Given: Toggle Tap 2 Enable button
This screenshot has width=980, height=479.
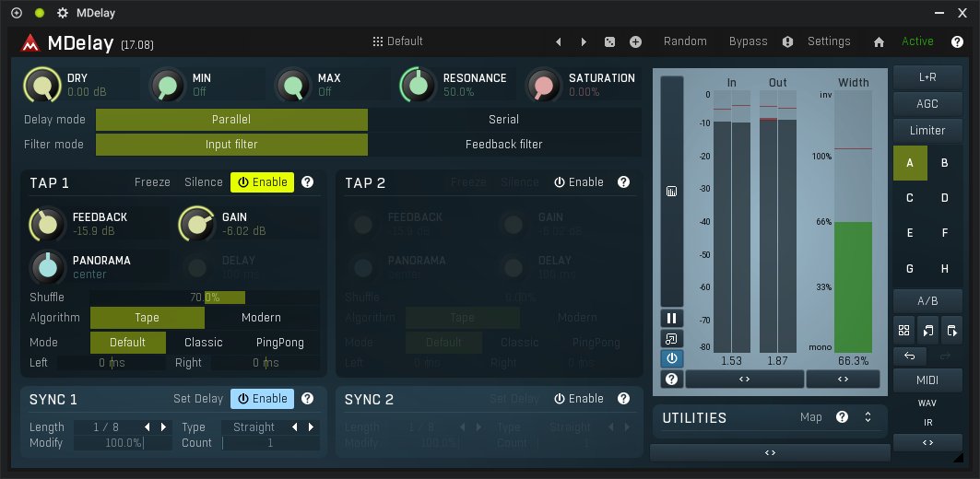Looking at the screenshot, I should tap(579, 182).
